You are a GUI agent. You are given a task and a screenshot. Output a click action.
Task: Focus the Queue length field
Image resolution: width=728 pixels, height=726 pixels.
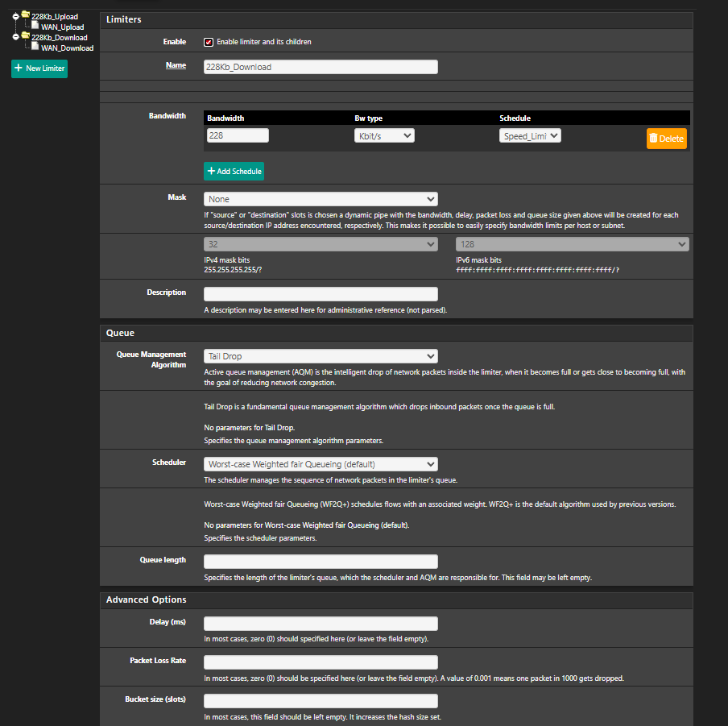pos(321,562)
